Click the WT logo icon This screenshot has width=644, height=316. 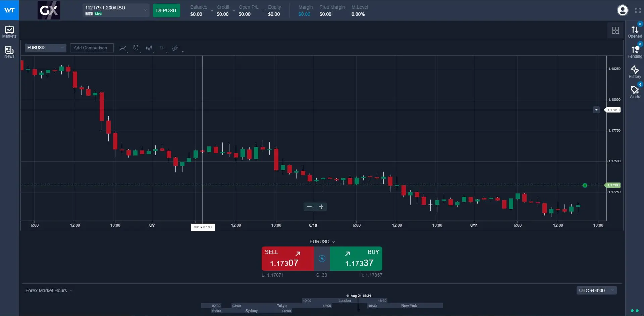click(9, 10)
